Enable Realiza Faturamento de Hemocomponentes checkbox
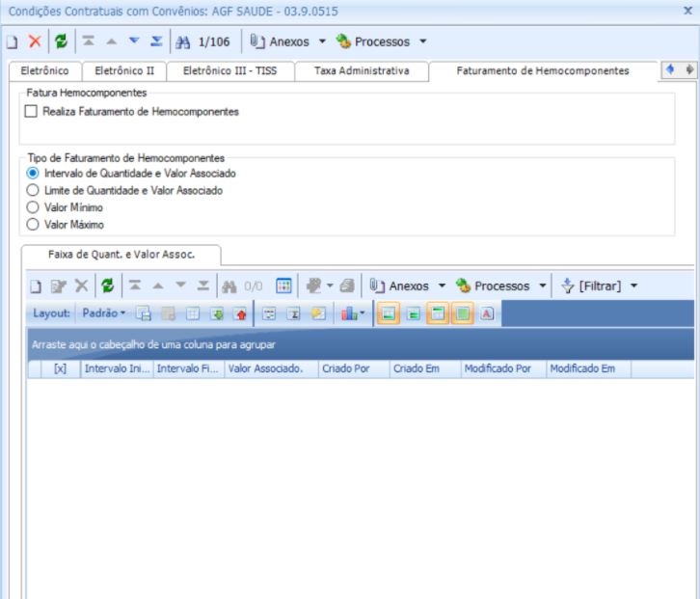The height and width of the screenshot is (599, 700). coord(31,111)
